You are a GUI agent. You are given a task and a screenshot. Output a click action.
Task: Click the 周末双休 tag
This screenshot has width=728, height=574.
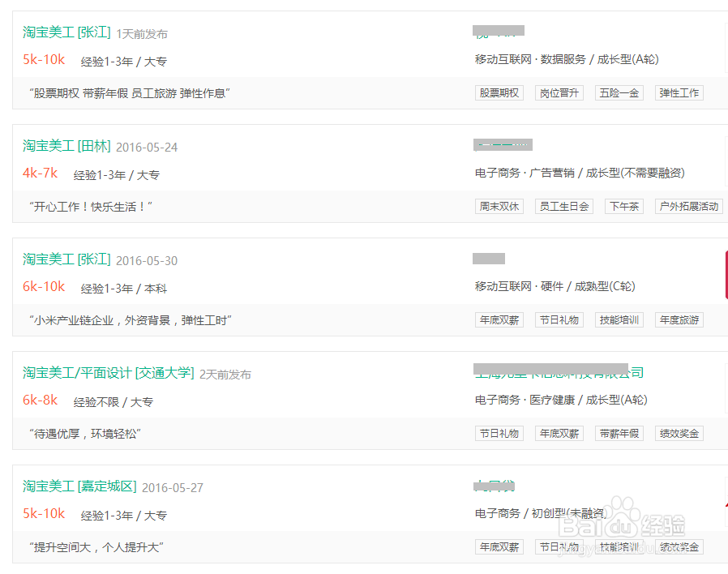[x=499, y=206]
